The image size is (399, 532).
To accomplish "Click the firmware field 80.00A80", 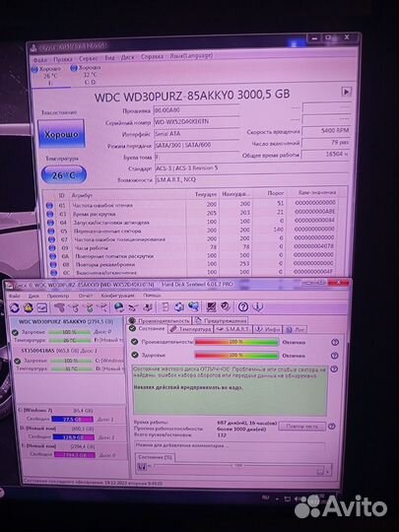I will [196, 110].
